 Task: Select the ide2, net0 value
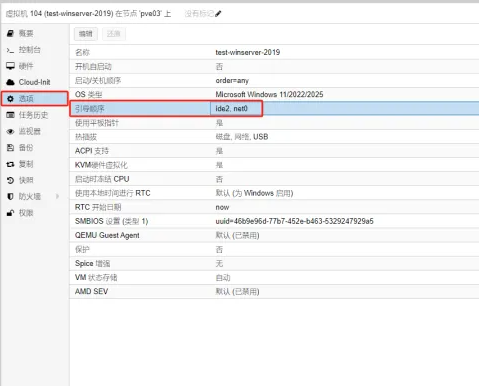232,109
